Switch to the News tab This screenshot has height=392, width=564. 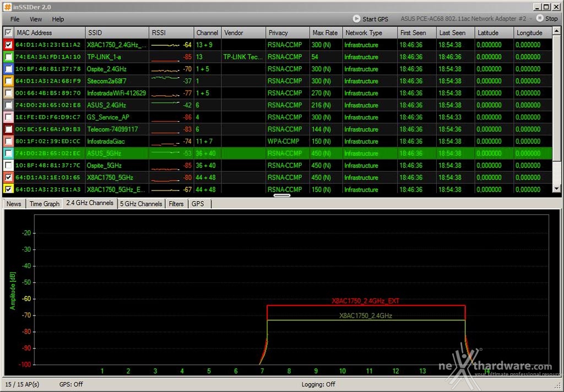(x=14, y=204)
